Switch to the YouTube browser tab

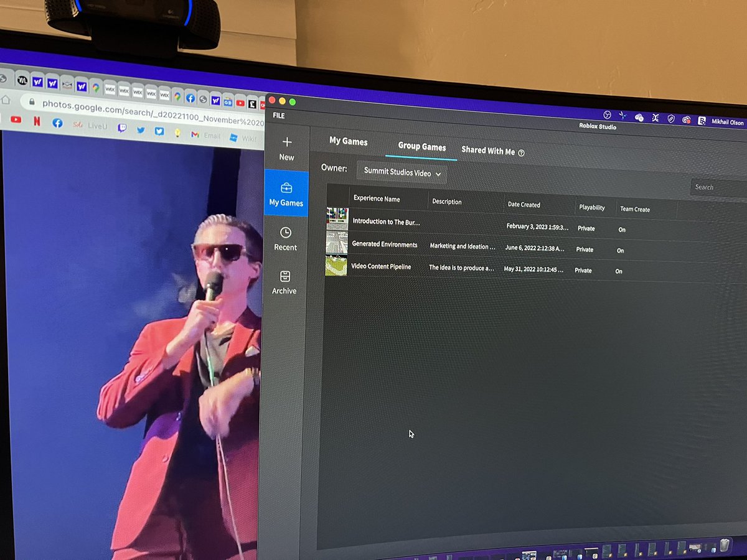240,103
